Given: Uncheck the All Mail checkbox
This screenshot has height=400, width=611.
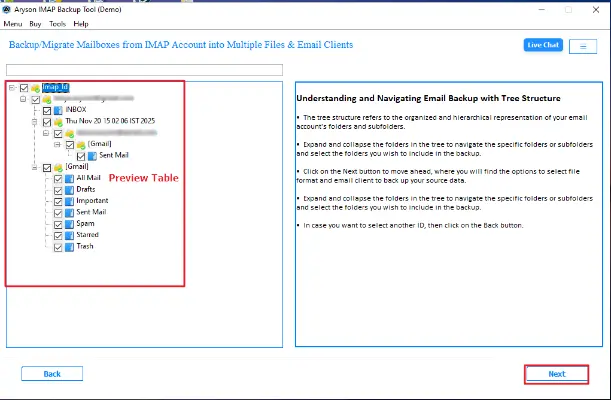Looking at the screenshot, I should 58,179.
